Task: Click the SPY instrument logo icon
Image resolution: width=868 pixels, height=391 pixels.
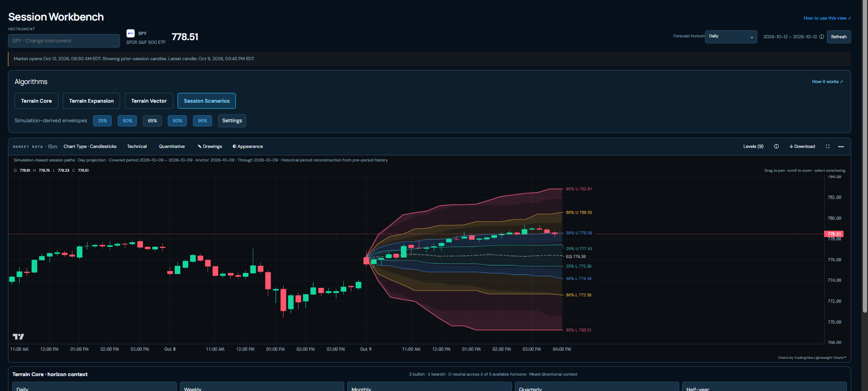Action: click(131, 33)
